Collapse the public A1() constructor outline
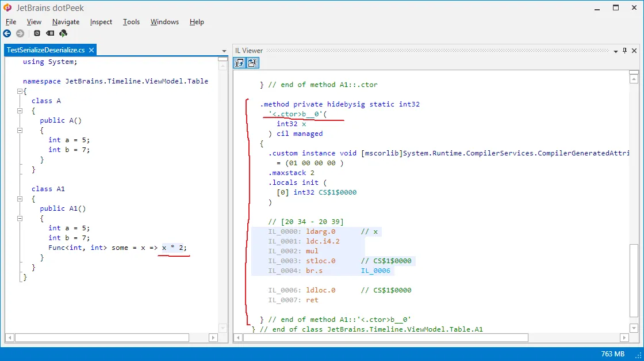The width and height of the screenshot is (644, 361). [x=20, y=219]
